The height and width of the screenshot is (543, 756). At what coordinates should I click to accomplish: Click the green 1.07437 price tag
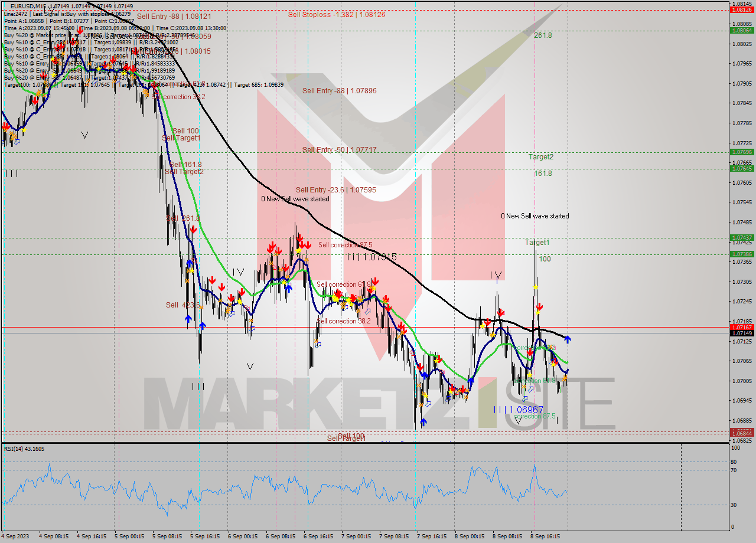(x=741, y=238)
